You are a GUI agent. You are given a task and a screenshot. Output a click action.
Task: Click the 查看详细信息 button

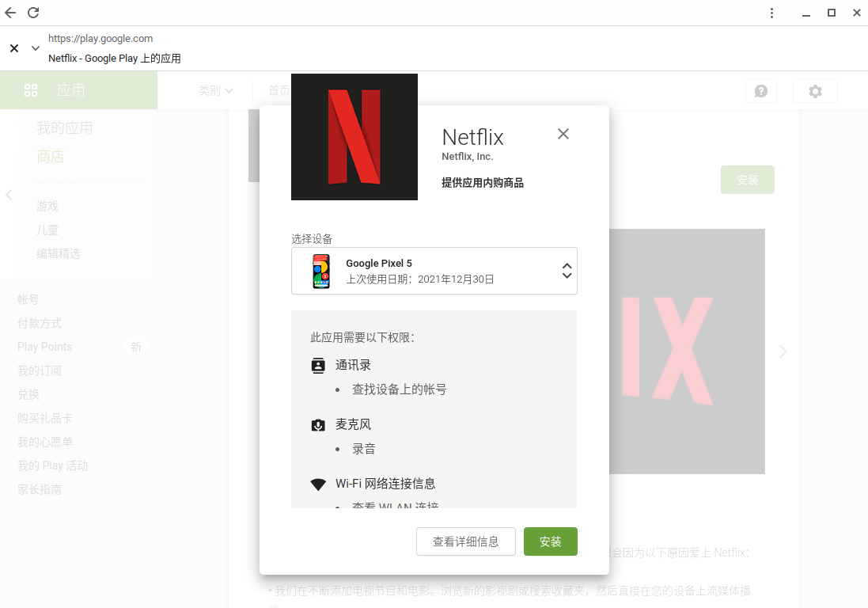pyautogui.click(x=465, y=541)
